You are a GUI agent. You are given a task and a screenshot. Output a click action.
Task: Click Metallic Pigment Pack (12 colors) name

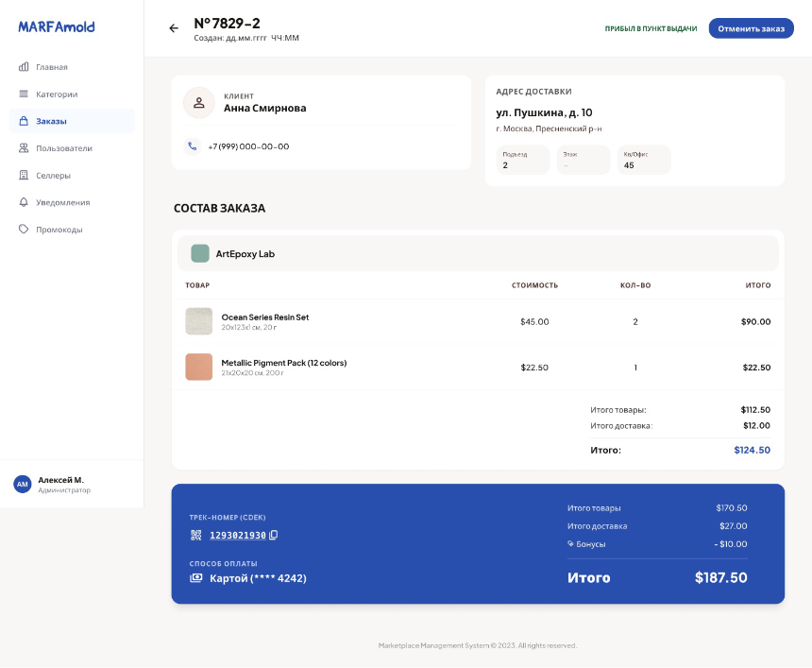284,363
